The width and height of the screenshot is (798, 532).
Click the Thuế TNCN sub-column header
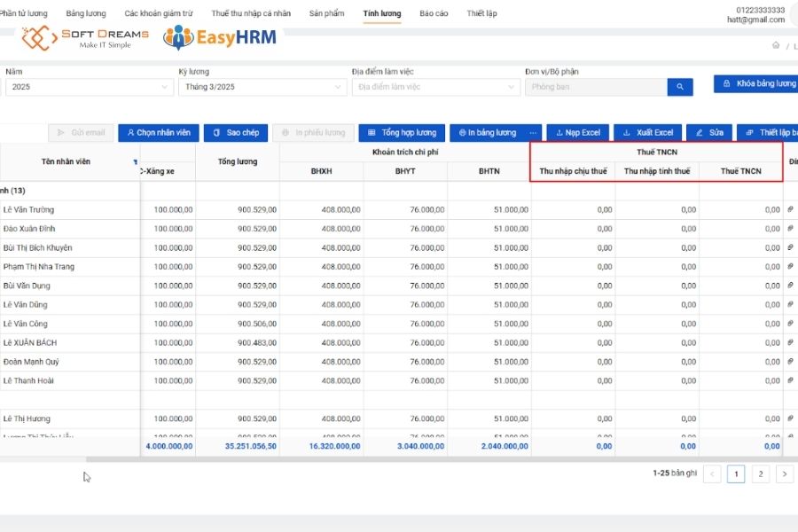[x=741, y=171]
